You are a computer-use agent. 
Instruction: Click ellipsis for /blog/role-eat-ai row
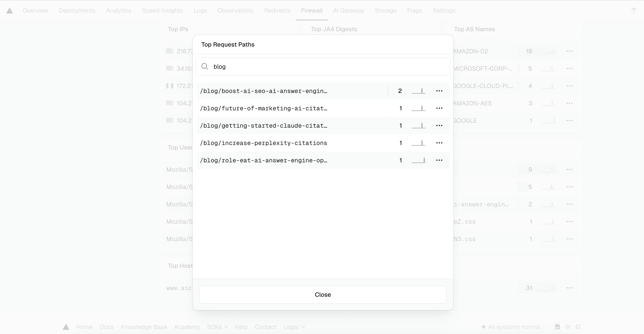click(x=439, y=160)
